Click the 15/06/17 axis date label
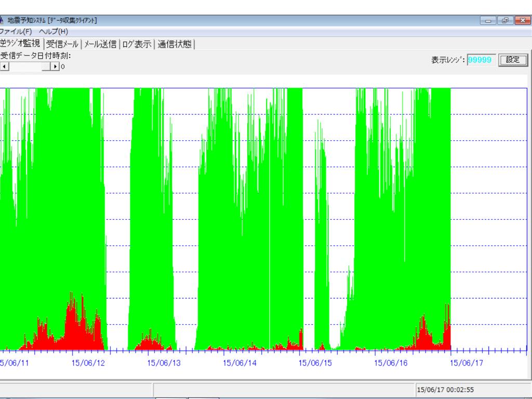532x399 pixels. coord(467,363)
